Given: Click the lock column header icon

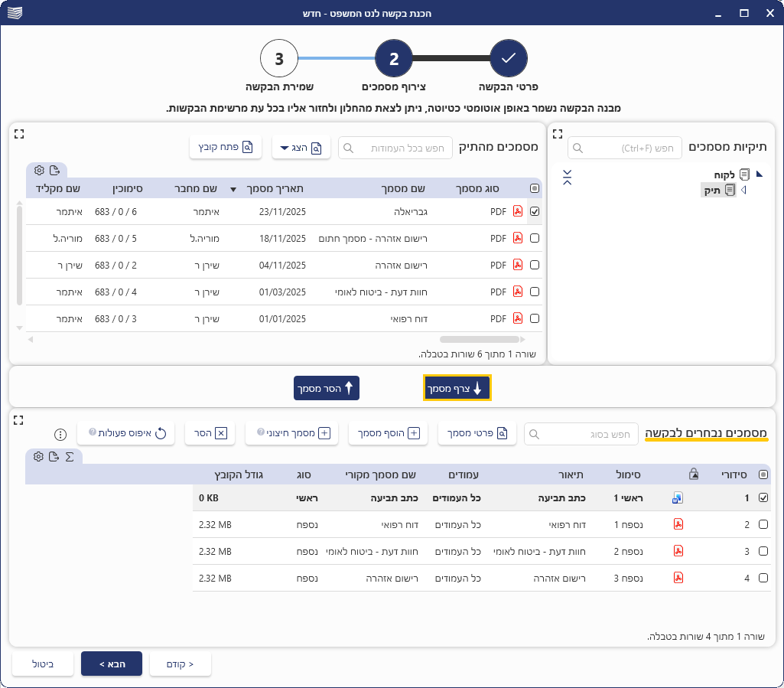Looking at the screenshot, I should click(x=694, y=474).
